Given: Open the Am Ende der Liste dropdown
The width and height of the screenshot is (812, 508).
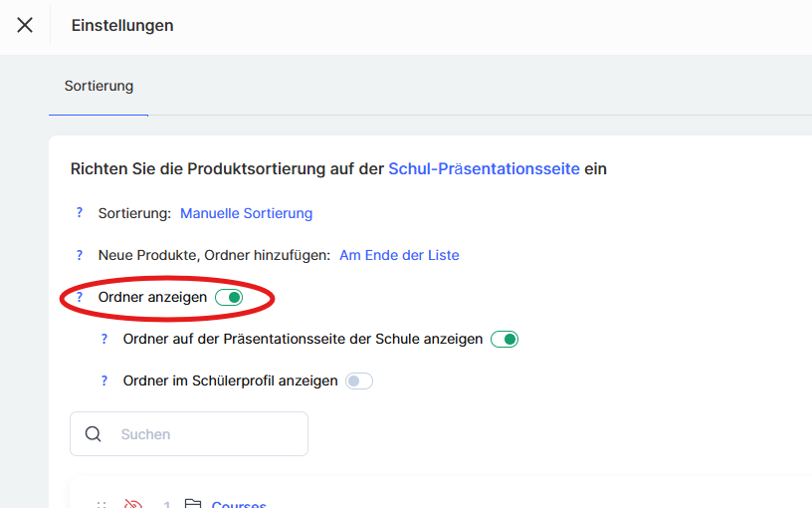Looking at the screenshot, I should pyautogui.click(x=399, y=255).
